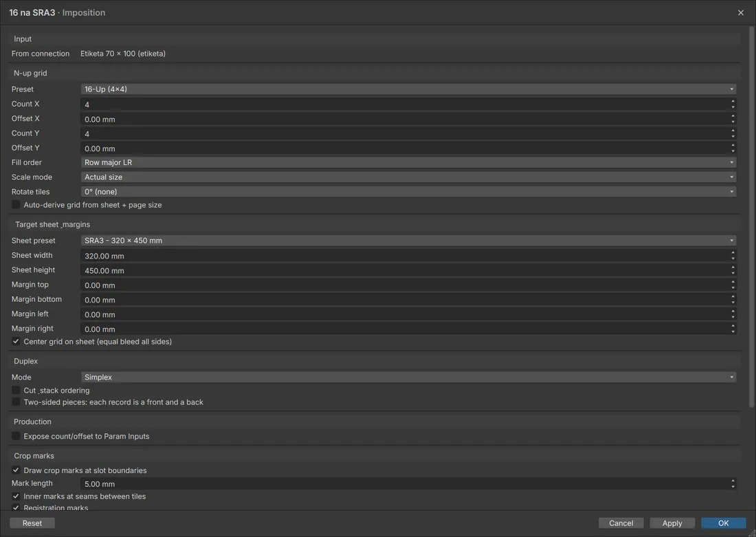The width and height of the screenshot is (756, 537).
Task: Uncheck Center grid on sheet
Action: pos(16,342)
